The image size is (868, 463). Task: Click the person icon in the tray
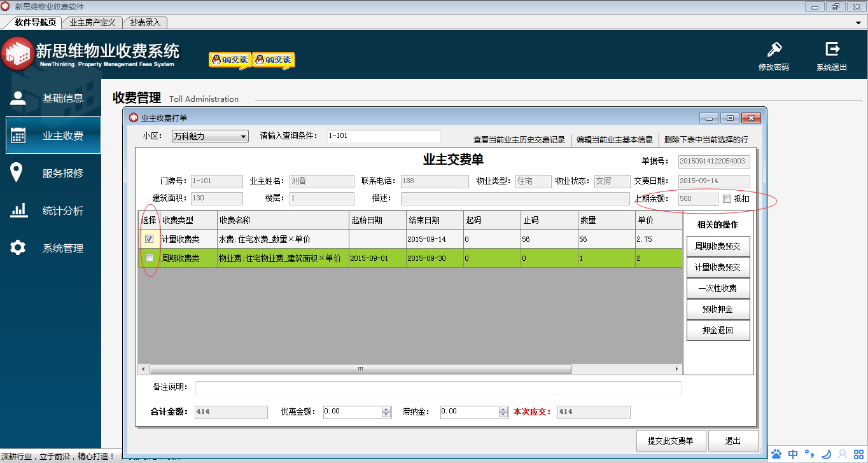(842, 454)
